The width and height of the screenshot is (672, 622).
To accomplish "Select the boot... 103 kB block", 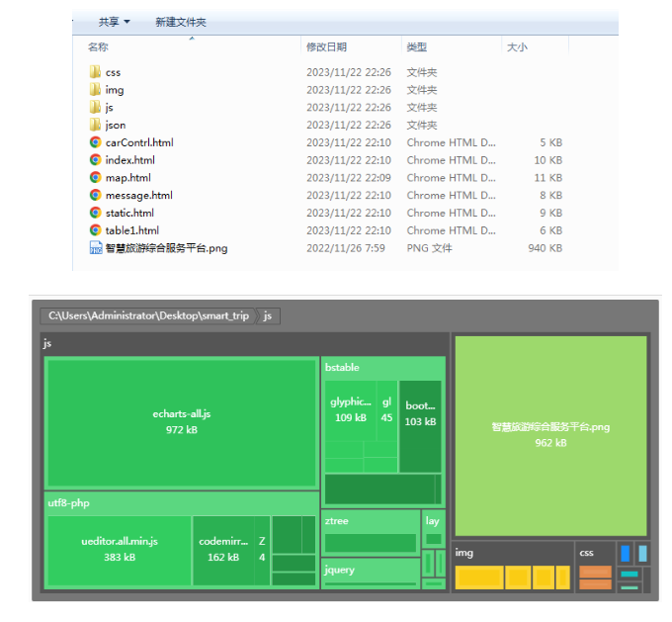I will click(x=420, y=426).
